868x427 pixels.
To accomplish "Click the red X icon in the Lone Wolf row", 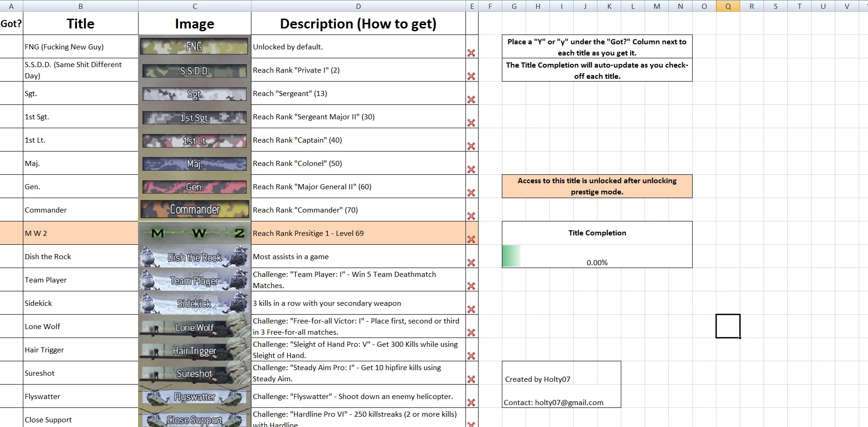I will (471, 333).
